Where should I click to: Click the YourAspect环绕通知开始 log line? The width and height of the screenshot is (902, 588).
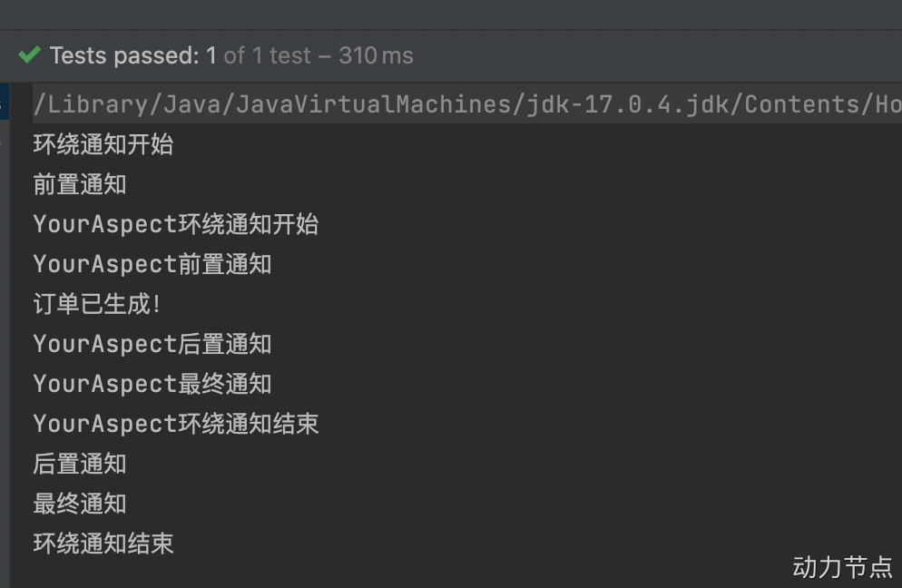[174, 224]
